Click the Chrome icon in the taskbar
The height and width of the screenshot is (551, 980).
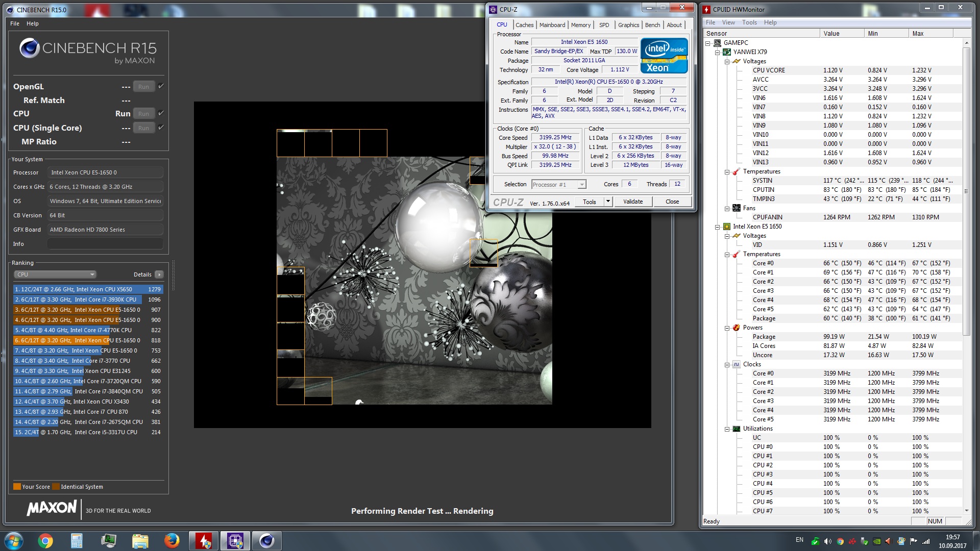click(x=45, y=541)
